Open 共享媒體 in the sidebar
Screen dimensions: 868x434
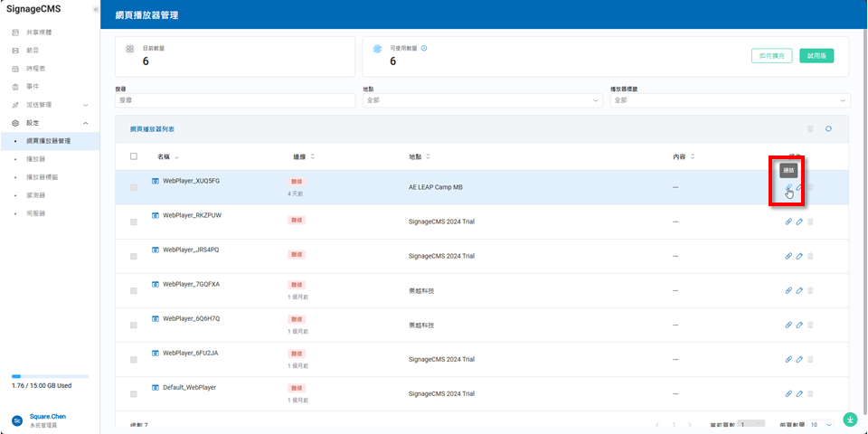click(39, 32)
